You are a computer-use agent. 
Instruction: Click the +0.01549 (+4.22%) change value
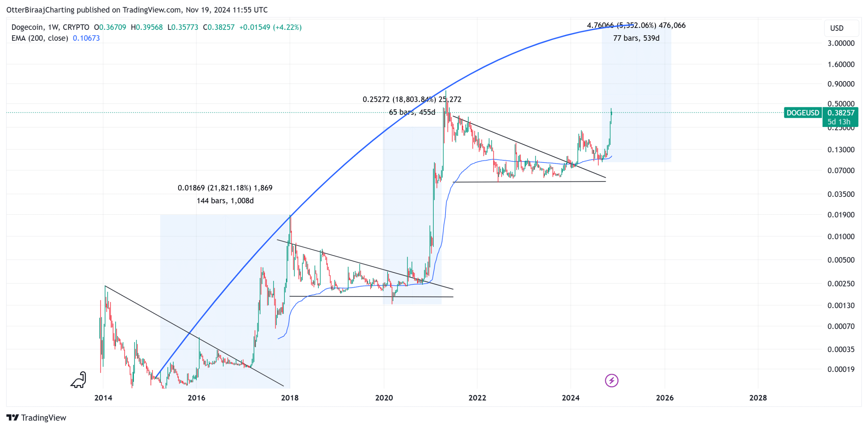270,27
